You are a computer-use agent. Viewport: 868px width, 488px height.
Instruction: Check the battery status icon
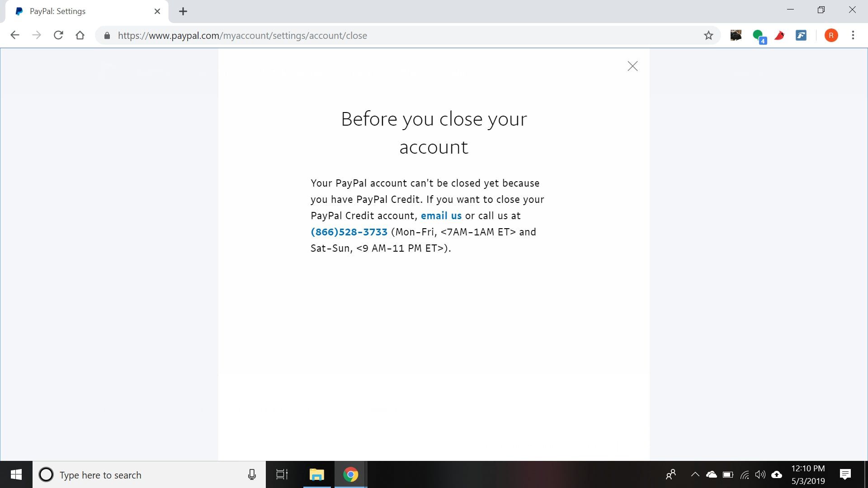pos(728,474)
